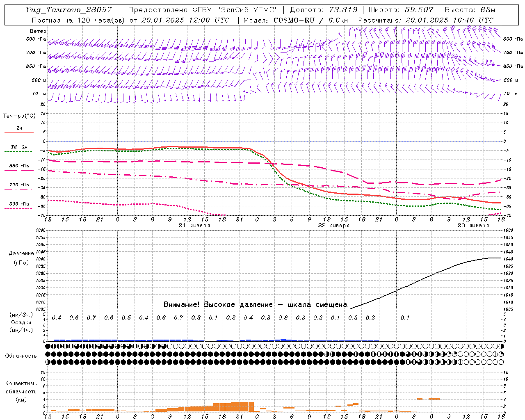Click the Тем-ра(°C) panel label
525x420 pixels.
click(x=19, y=116)
